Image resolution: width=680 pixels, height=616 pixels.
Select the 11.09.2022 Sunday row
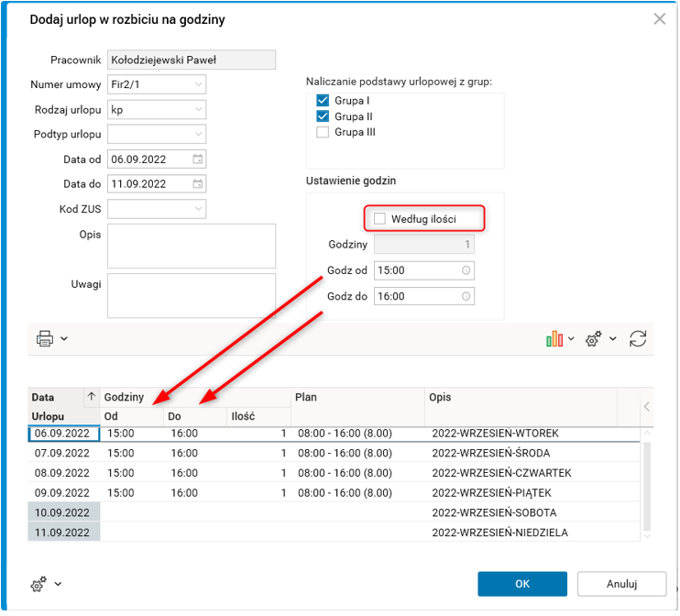coord(334,533)
